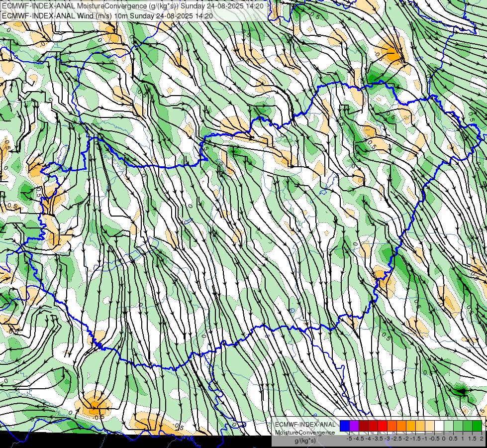Click the -3.5 legend scale value
This screenshot has height=448, width=487.
tap(378, 439)
